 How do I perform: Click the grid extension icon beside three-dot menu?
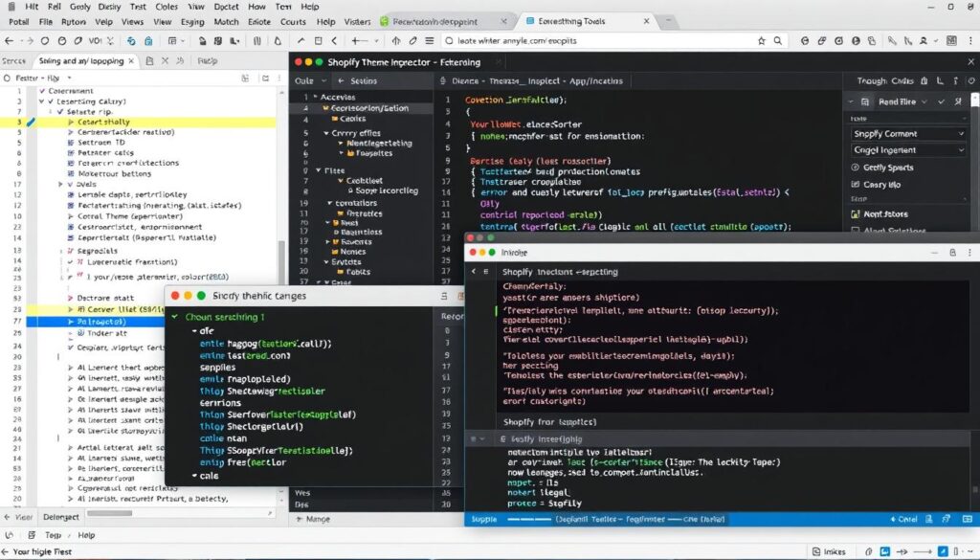(x=951, y=40)
